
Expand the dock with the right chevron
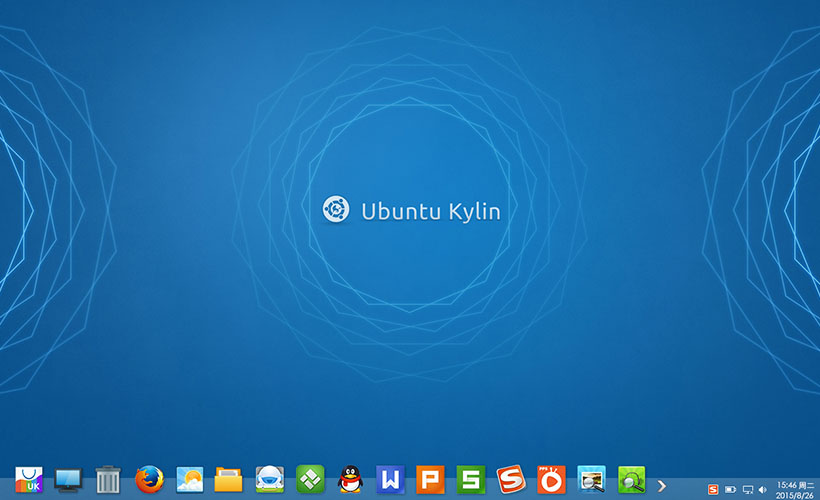coord(662,486)
